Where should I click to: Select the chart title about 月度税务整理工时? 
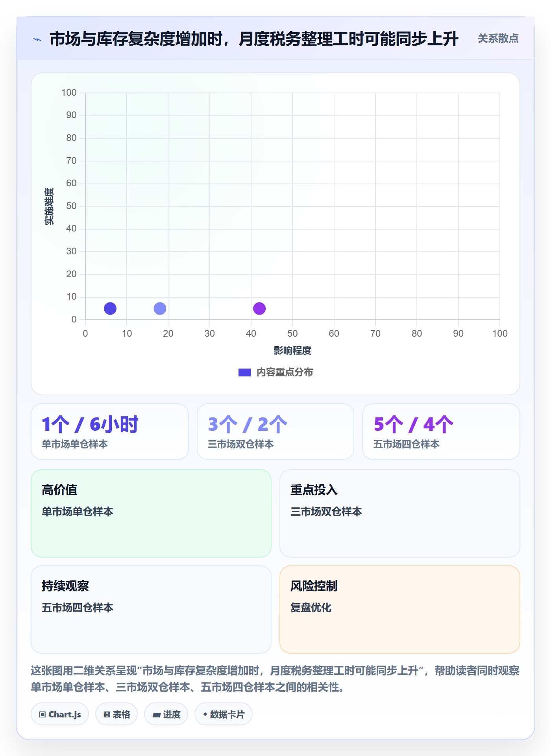tap(254, 39)
